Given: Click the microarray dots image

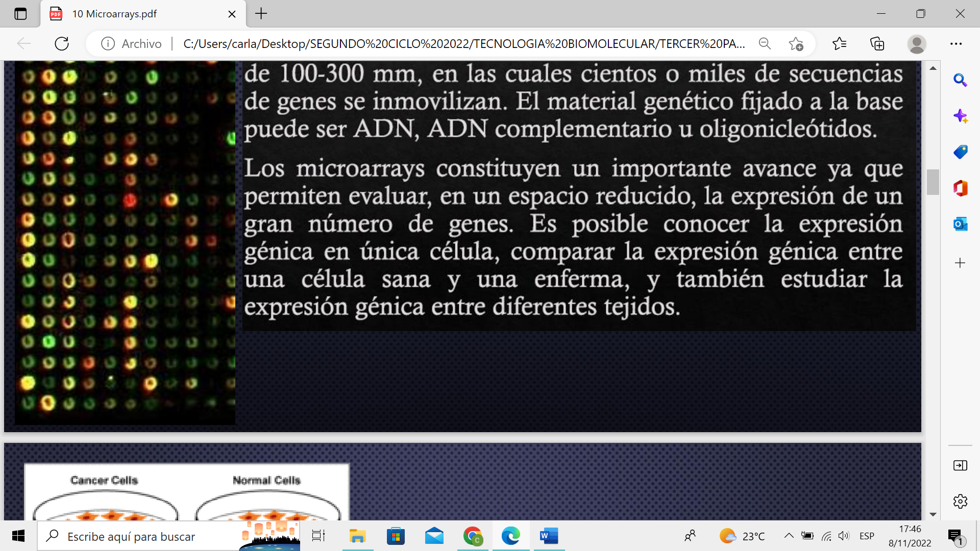Looking at the screenshot, I should coord(125,243).
